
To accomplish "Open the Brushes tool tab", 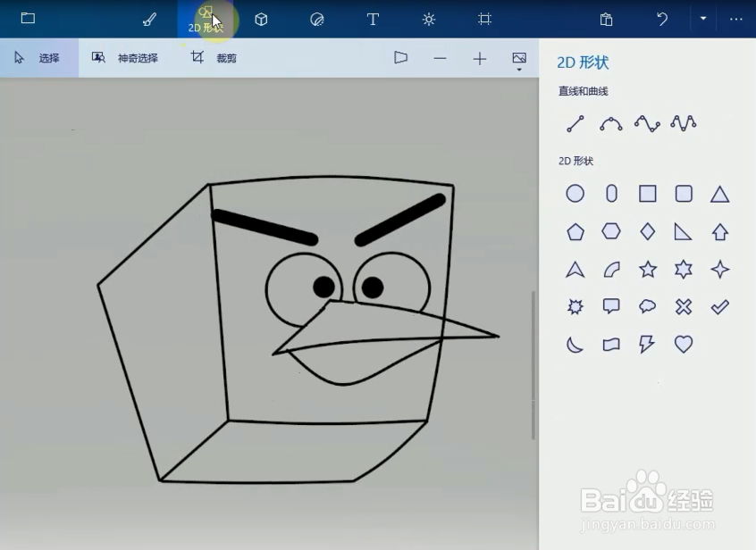I will coord(149,20).
